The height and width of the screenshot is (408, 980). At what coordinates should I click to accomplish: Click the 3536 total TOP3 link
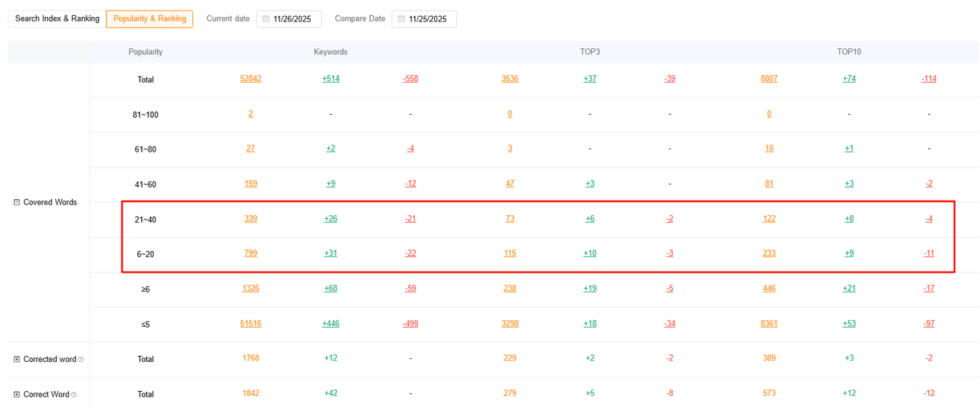click(x=510, y=79)
